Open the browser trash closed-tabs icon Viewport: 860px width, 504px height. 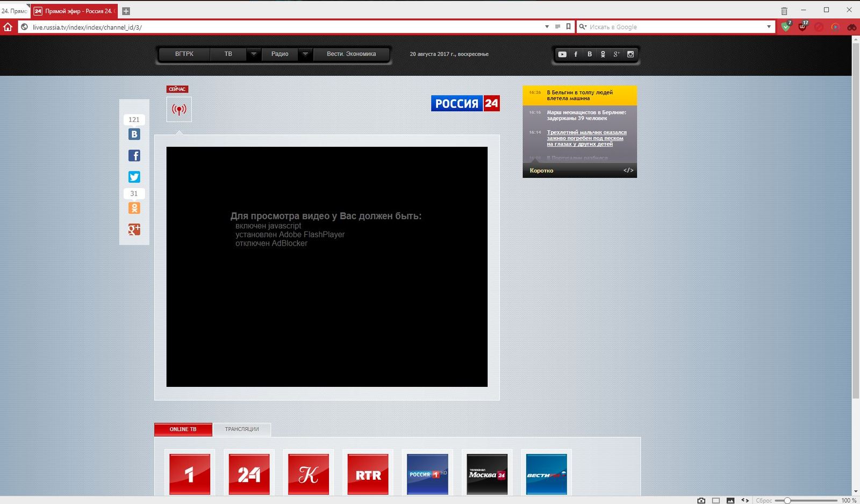pyautogui.click(x=784, y=11)
